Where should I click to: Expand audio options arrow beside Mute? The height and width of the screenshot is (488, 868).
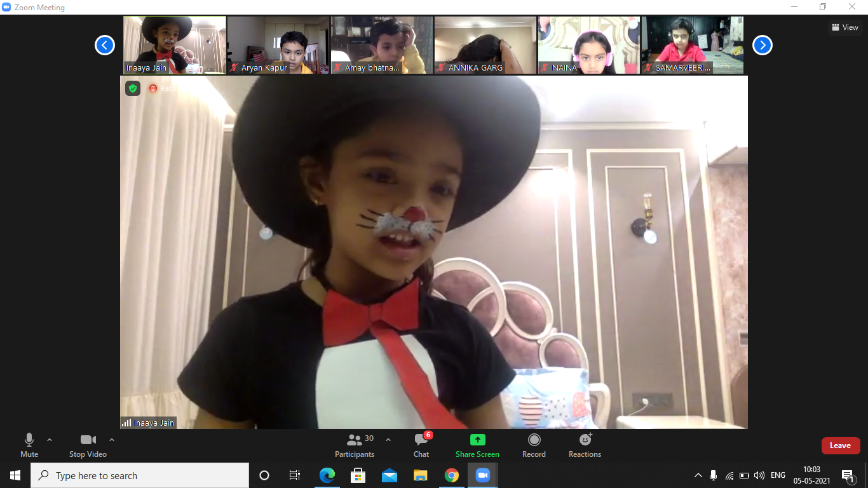click(x=50, y=440)
